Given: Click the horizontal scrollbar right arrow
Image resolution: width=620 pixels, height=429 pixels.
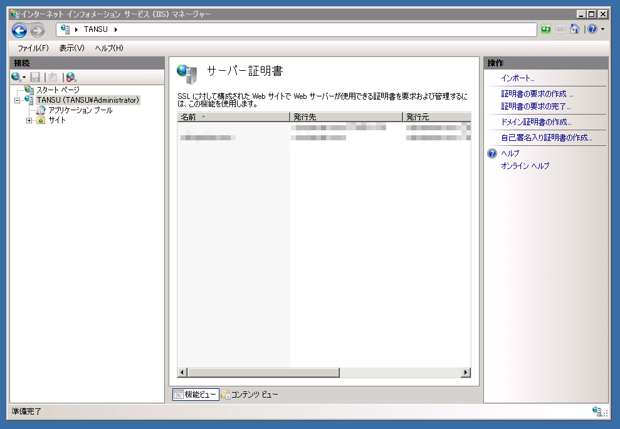Looking at the screenshot, I should click(466, 372).
